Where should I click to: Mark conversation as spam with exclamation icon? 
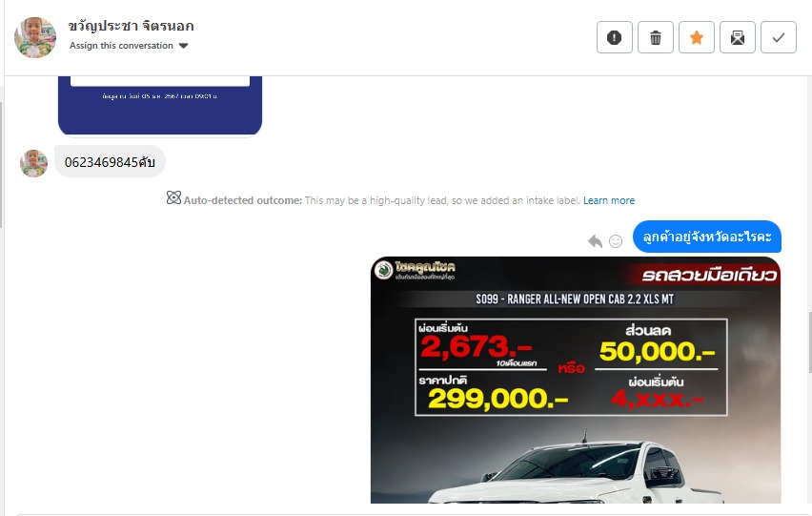614,37
